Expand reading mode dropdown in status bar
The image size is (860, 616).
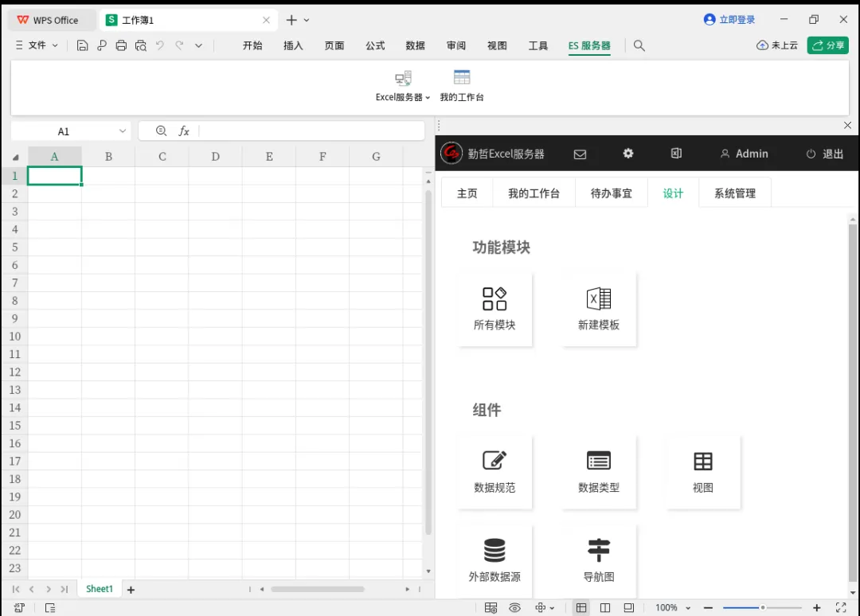(552, 608)
